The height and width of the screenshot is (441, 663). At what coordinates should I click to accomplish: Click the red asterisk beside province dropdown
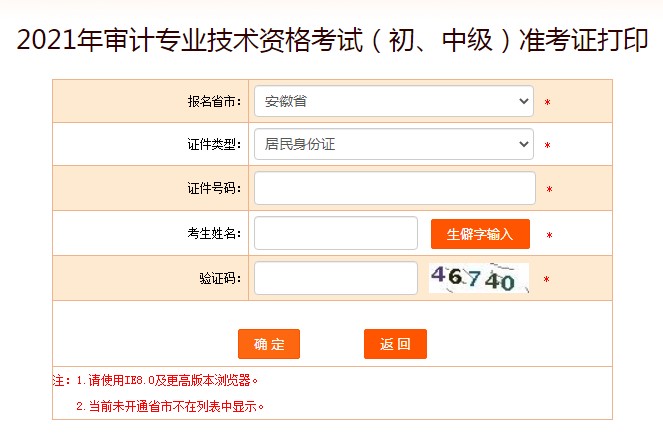(x=547, y=103)
